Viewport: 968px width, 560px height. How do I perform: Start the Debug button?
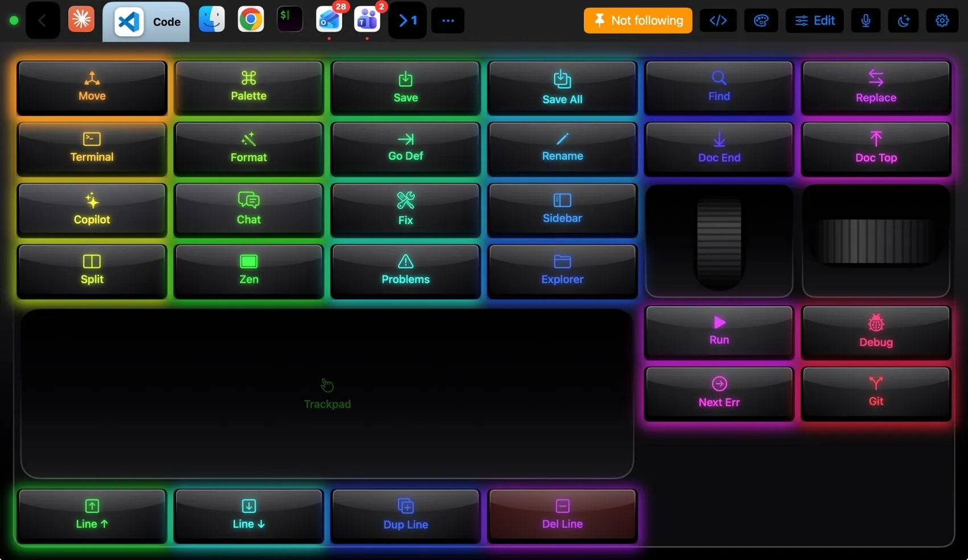876,332
